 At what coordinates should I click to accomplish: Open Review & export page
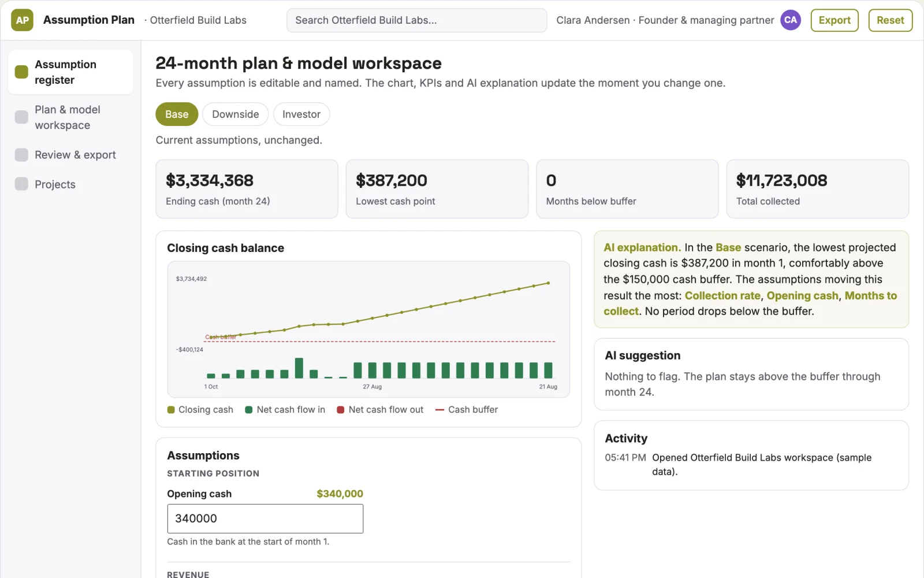coord(70,155)
